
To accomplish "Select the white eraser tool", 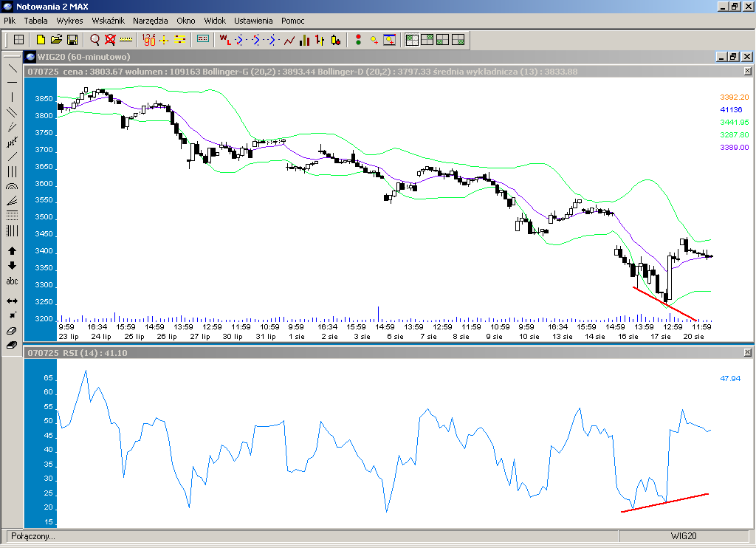I will pyautogui.click(x=12, y=331).
